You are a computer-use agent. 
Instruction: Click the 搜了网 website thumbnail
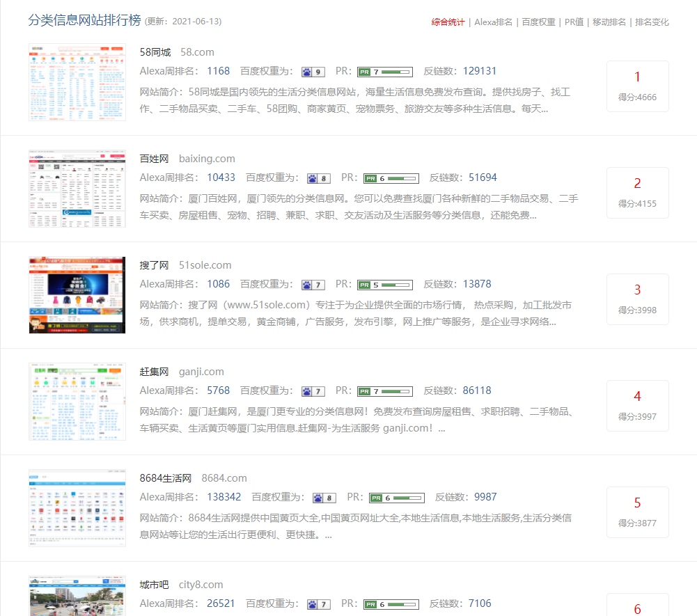(77, 295)
